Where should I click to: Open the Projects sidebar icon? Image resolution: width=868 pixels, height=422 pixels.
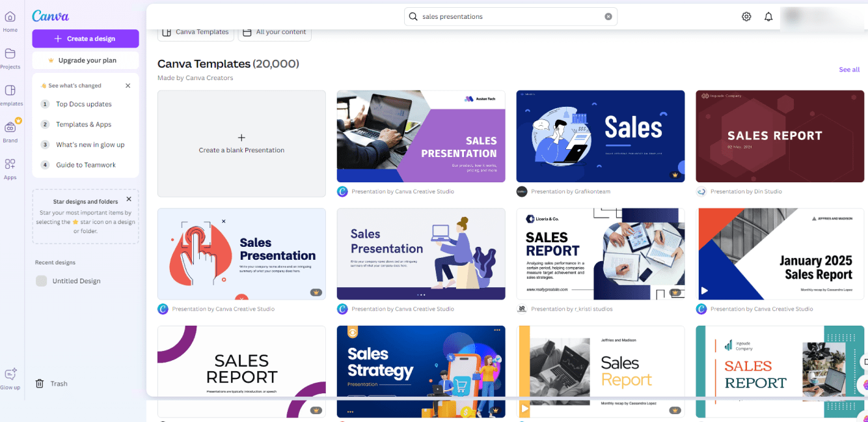pyautogui.click(x=10, y=54)
